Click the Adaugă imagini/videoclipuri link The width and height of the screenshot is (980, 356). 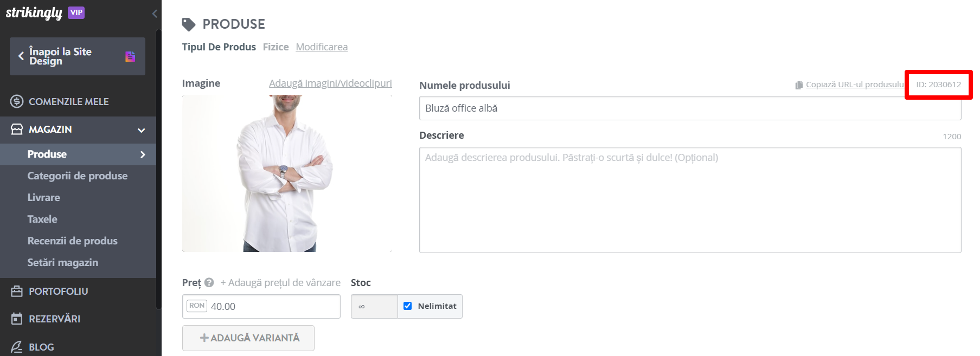pyautogui.click(x=330, y=83)
